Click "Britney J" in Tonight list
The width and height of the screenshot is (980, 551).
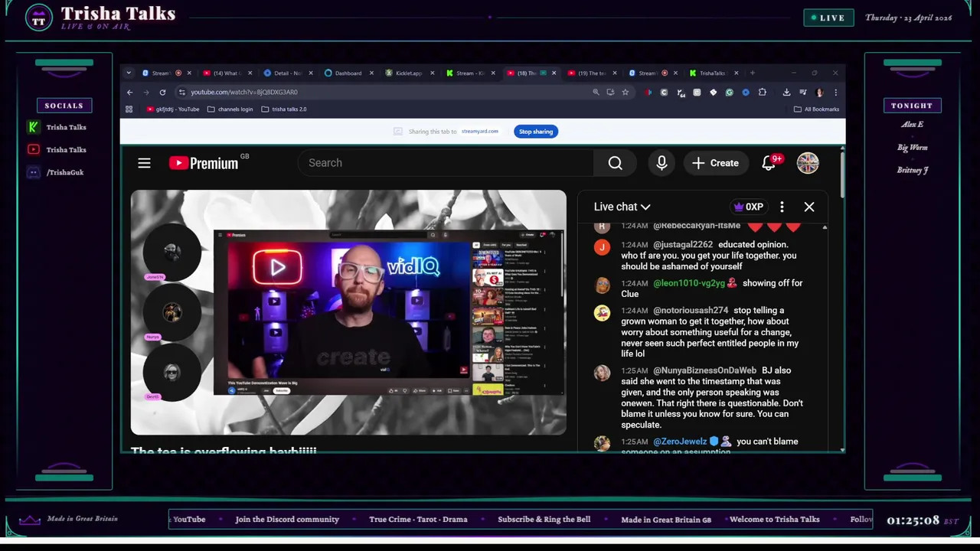[x=913, y=171]
